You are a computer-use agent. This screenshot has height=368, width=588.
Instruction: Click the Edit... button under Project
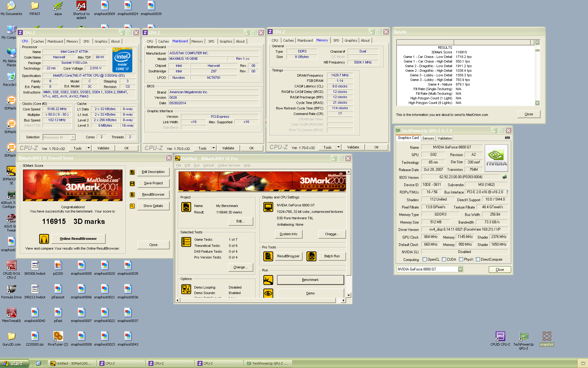click(241, 221)
